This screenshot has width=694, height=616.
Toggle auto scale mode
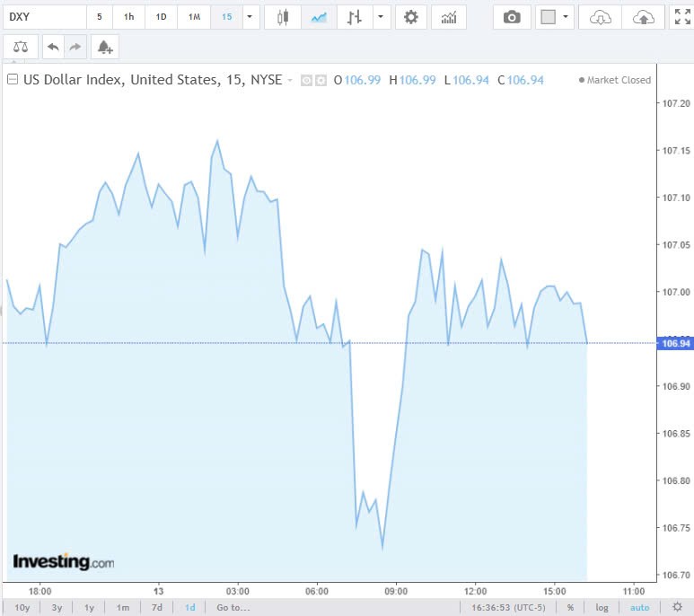point(639,608)
